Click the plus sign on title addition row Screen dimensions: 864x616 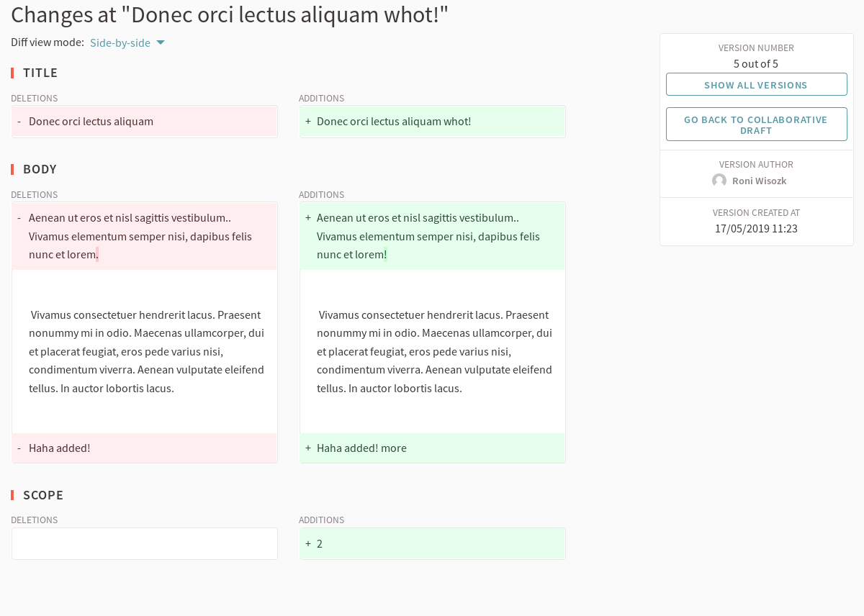pyautogui.click(x=307, y=121)
